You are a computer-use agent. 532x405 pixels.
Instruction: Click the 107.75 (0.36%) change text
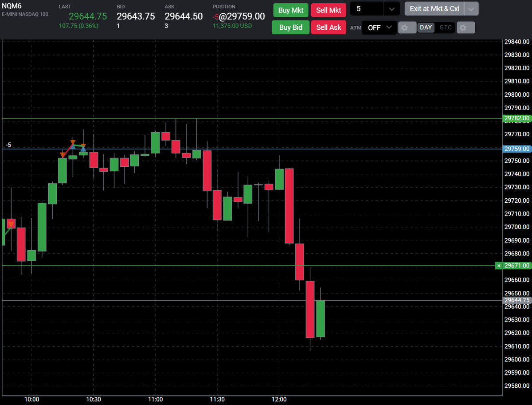tap(78, 26)
